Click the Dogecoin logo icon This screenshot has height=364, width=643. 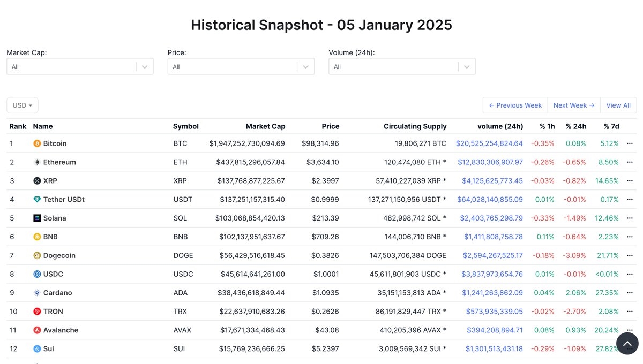(x=37, y=255)
